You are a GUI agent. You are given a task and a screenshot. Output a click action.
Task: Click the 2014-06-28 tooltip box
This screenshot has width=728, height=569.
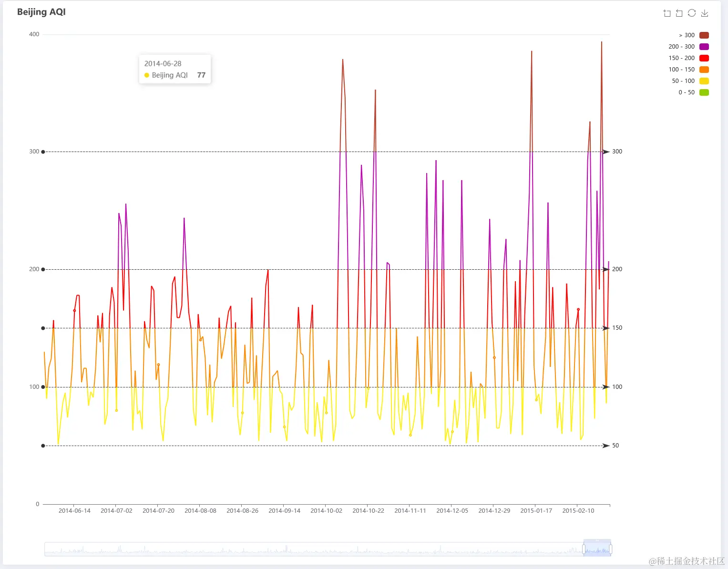point(175,70)
